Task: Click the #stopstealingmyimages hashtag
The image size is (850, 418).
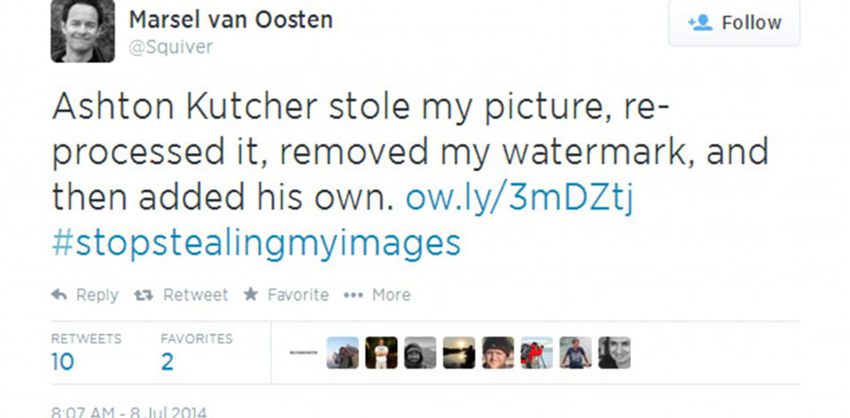Action: click(x=255, y=243)
